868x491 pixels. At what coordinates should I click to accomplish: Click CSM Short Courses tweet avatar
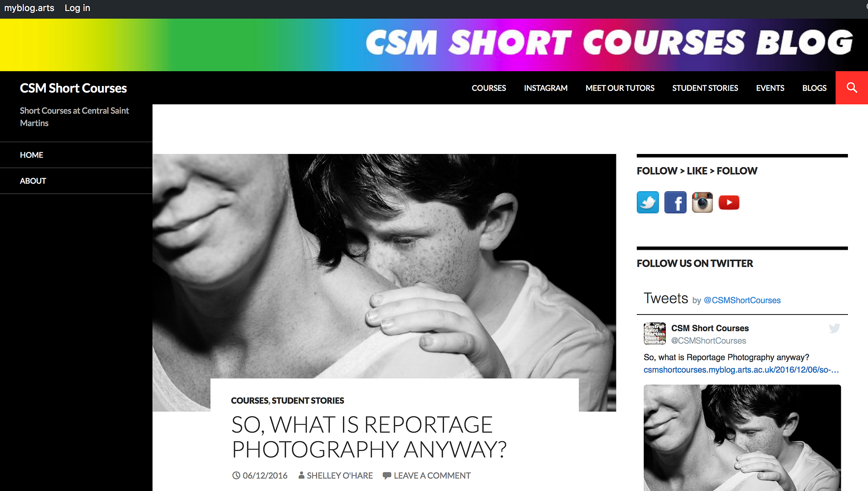point(655,333)
